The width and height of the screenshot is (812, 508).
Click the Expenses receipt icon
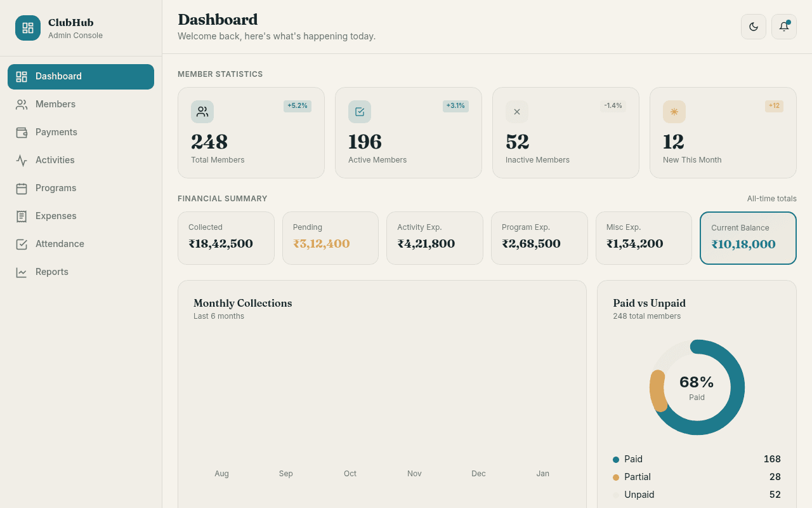(22, 216)
